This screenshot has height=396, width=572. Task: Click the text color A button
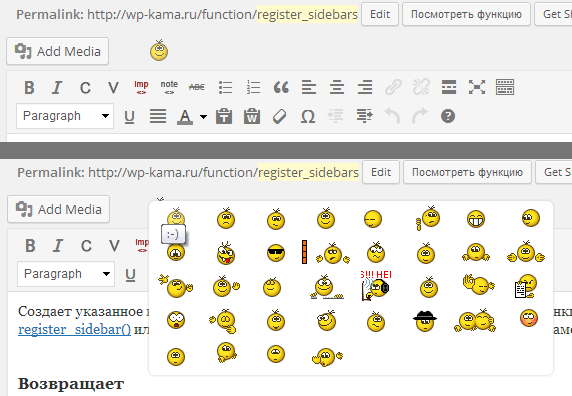[x=185, y=117]
